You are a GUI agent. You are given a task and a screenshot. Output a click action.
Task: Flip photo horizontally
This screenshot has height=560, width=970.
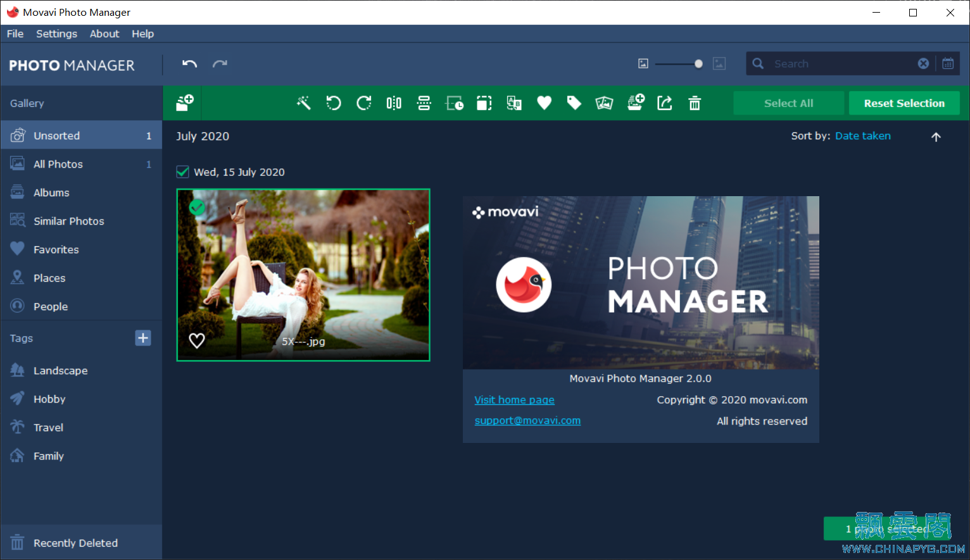394,103
